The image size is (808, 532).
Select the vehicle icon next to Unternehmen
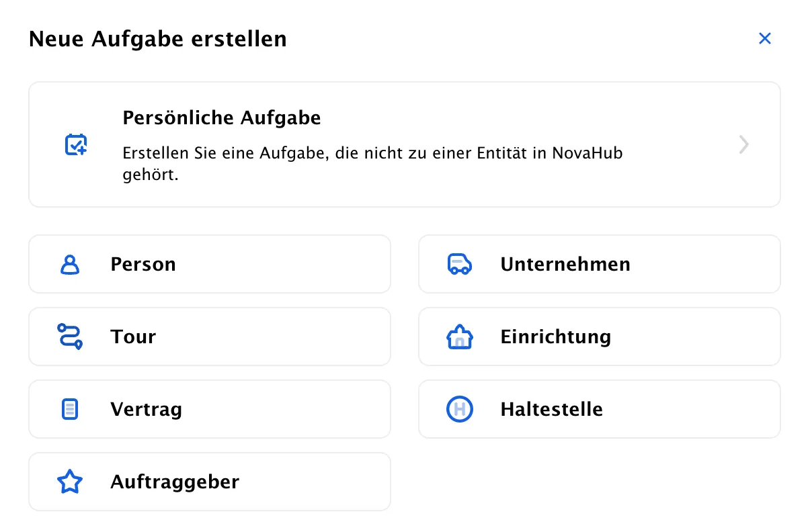point(460,265)
